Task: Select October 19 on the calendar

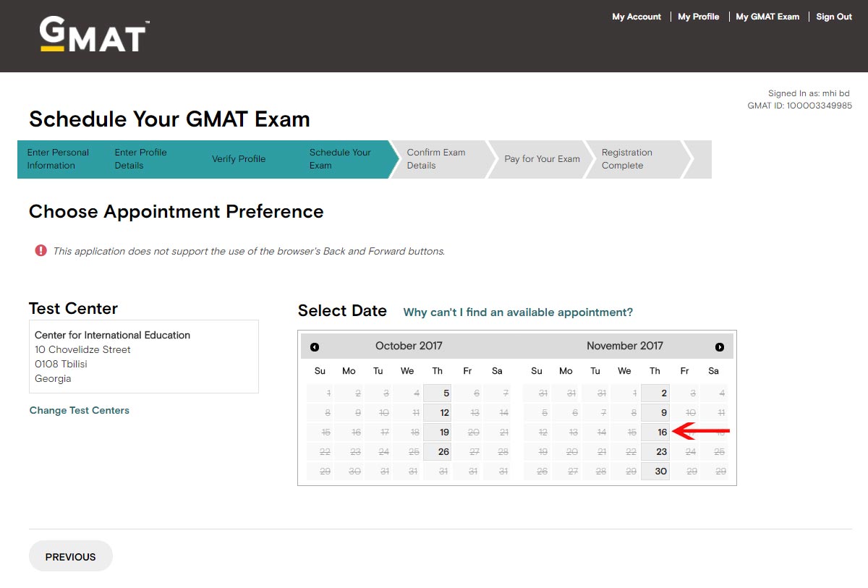Action: tap(437, 432)
